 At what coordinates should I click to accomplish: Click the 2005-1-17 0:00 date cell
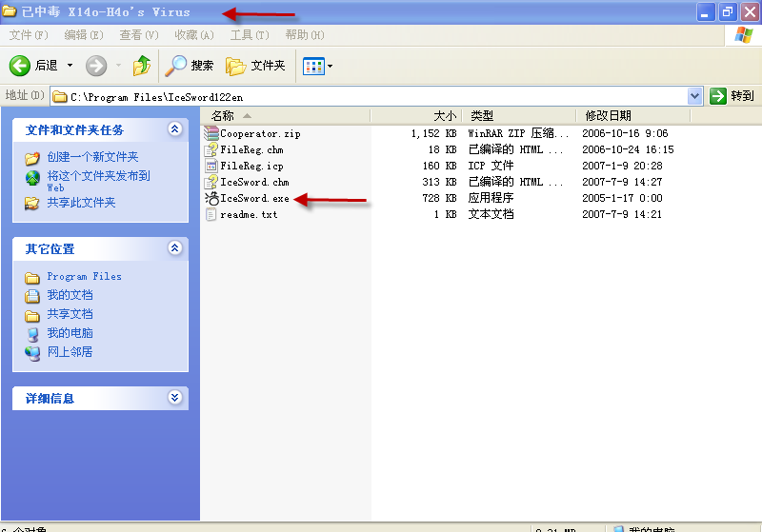coord(622,198)
